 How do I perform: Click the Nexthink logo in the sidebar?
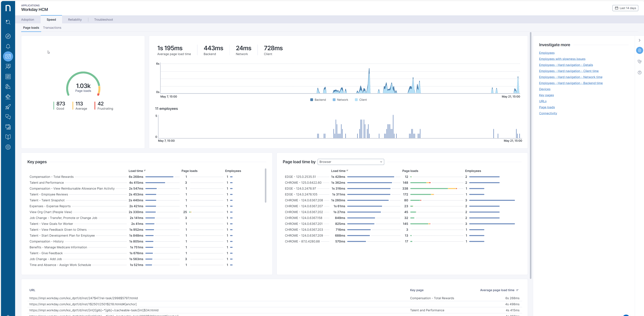coord(8,8)
